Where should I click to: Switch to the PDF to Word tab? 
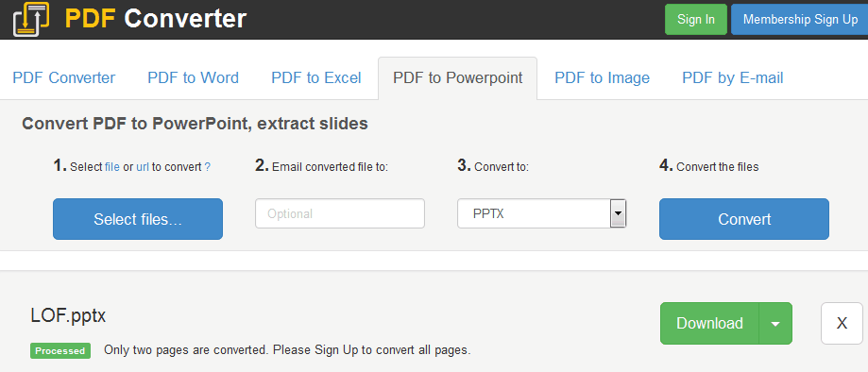[194, 78]
